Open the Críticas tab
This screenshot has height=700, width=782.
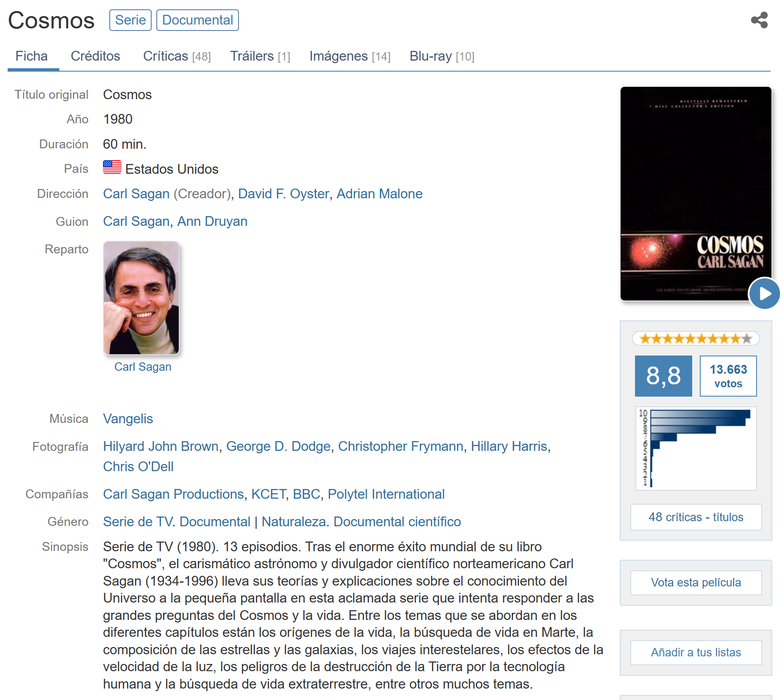(177, 56)
